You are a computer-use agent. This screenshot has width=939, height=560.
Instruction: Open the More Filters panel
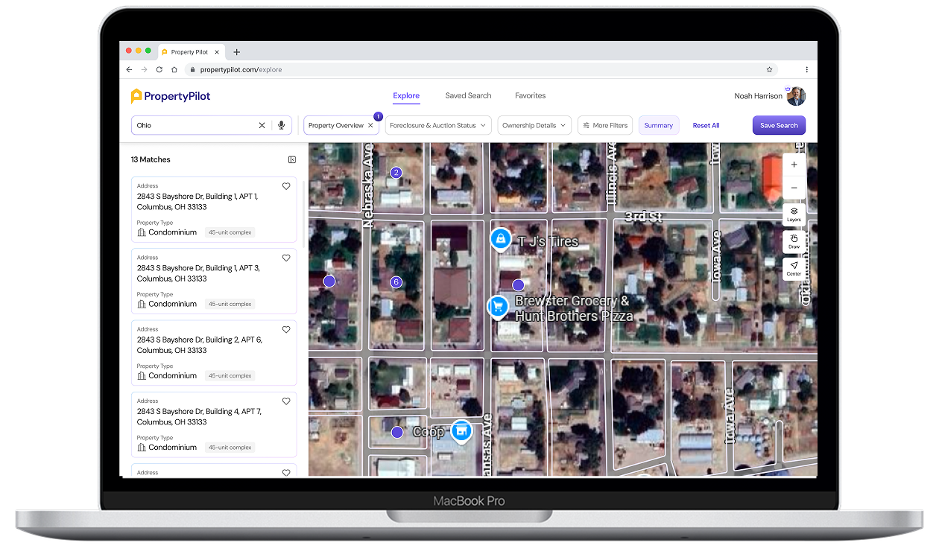click(x=605, y=125)
